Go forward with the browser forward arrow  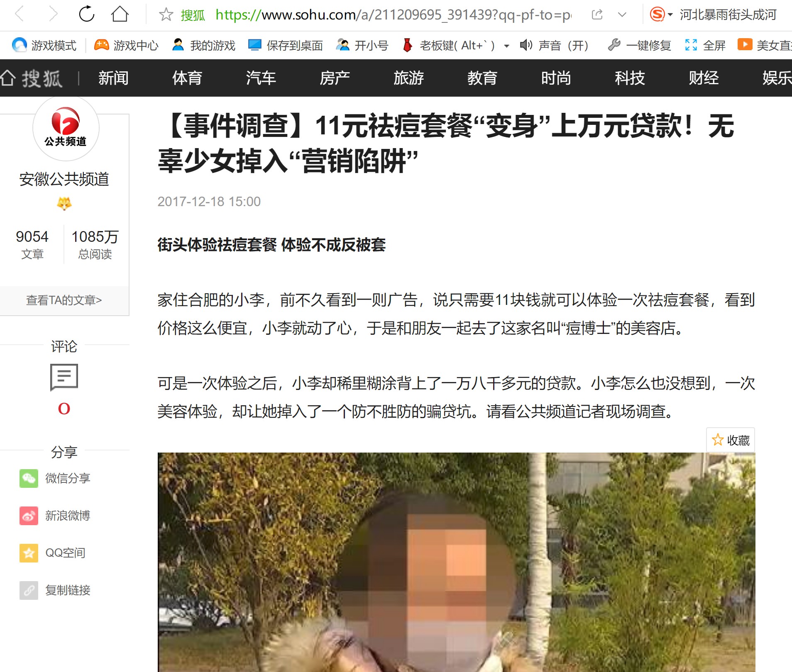(53, 15)
